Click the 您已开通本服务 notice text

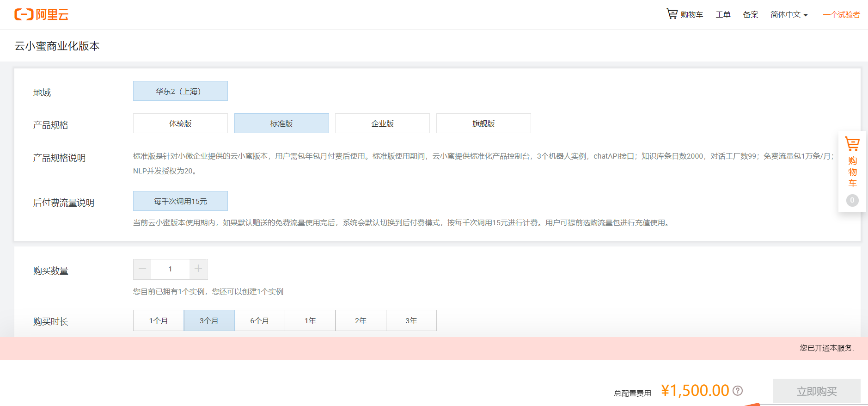(x=826, y=348)
